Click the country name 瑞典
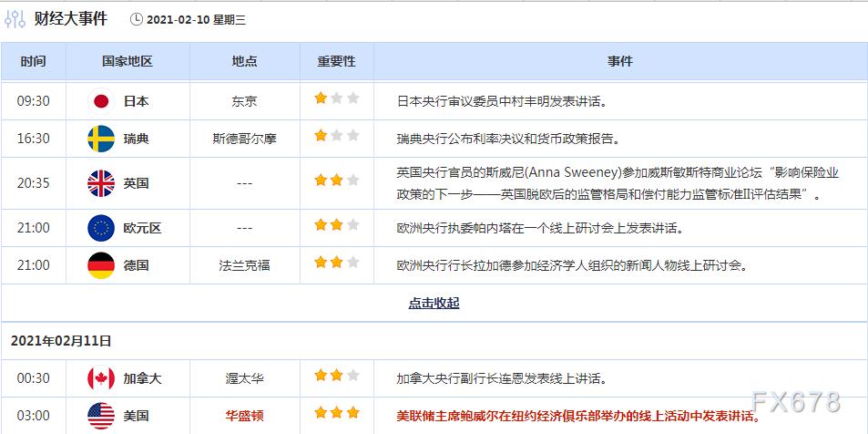 (x=137, y=139)
